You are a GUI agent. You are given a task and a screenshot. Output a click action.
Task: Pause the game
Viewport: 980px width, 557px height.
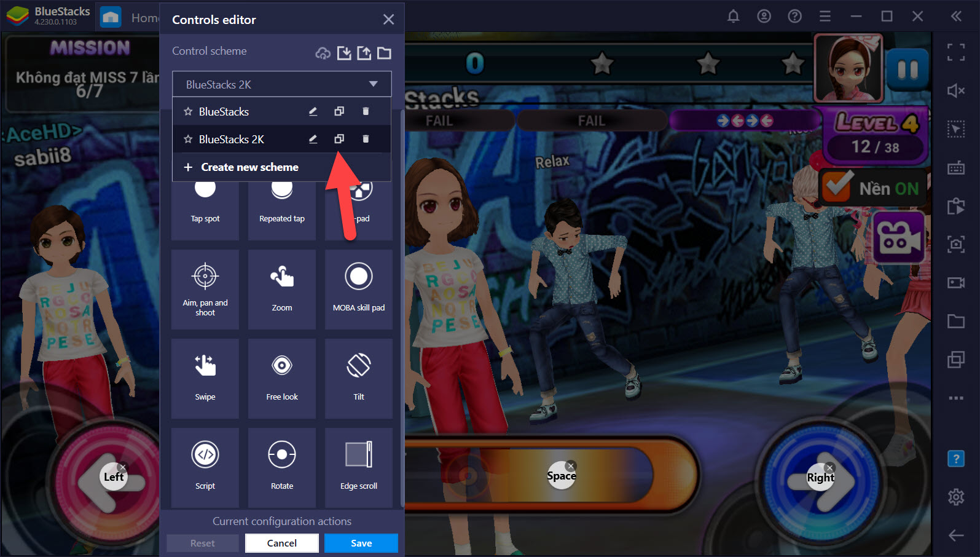coord(907,69)
